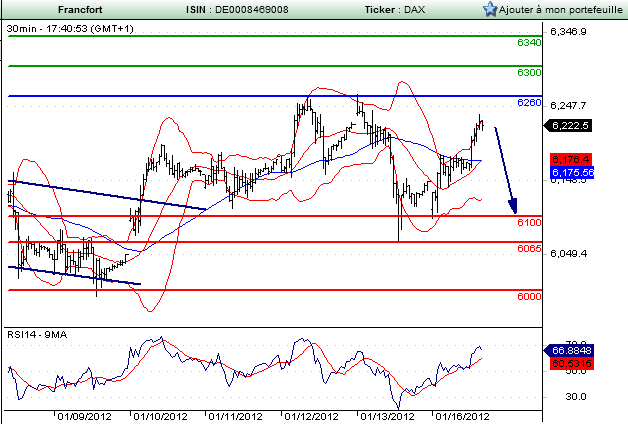Click the 01/13/2012 date on the time axis
Image resolution: width=628 pixels, height=424 pixels.
[x=387, y=416]
